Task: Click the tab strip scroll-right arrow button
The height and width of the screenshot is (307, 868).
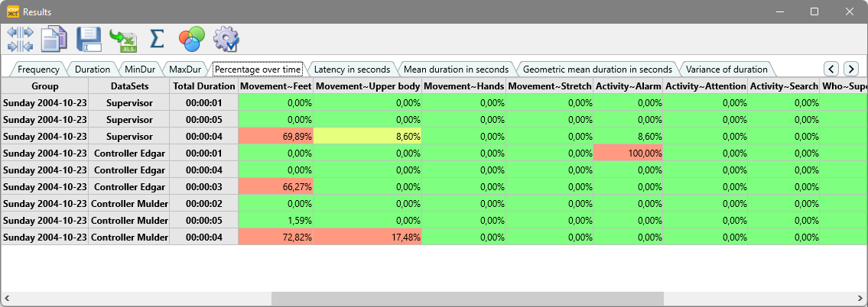Action: 851,69
